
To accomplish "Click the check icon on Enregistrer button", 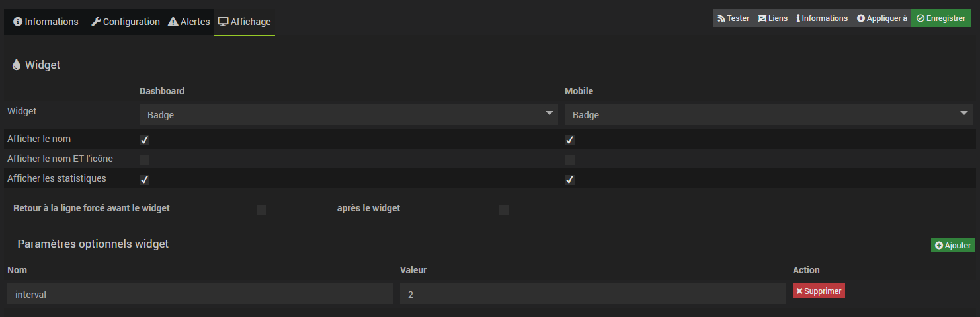I will click(920, 18).
